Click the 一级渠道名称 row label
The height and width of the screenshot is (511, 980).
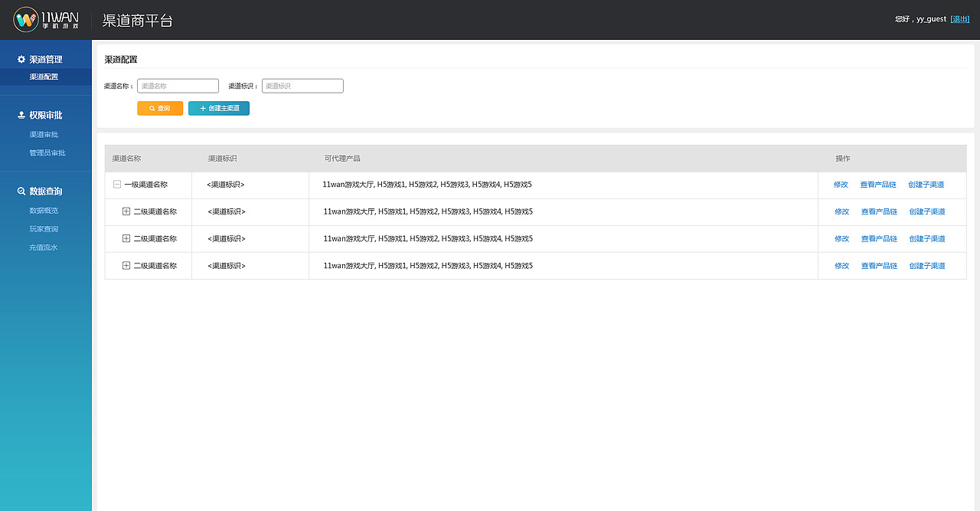pyautogui.click(x=145, y=185)
